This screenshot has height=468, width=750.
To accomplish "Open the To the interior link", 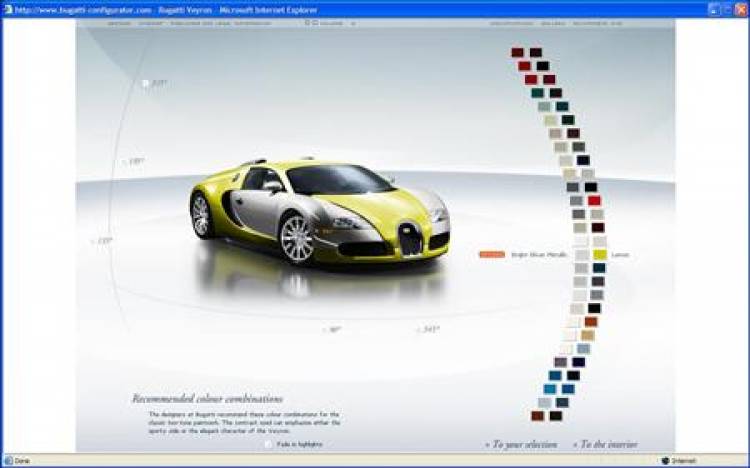I will (x=606, y=445).
